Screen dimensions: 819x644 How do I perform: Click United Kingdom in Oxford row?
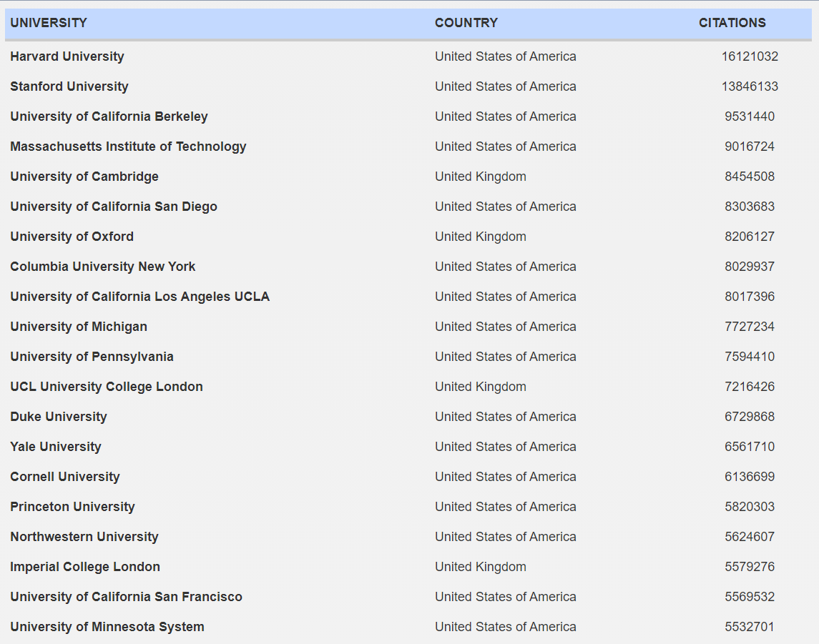(481, 237)
